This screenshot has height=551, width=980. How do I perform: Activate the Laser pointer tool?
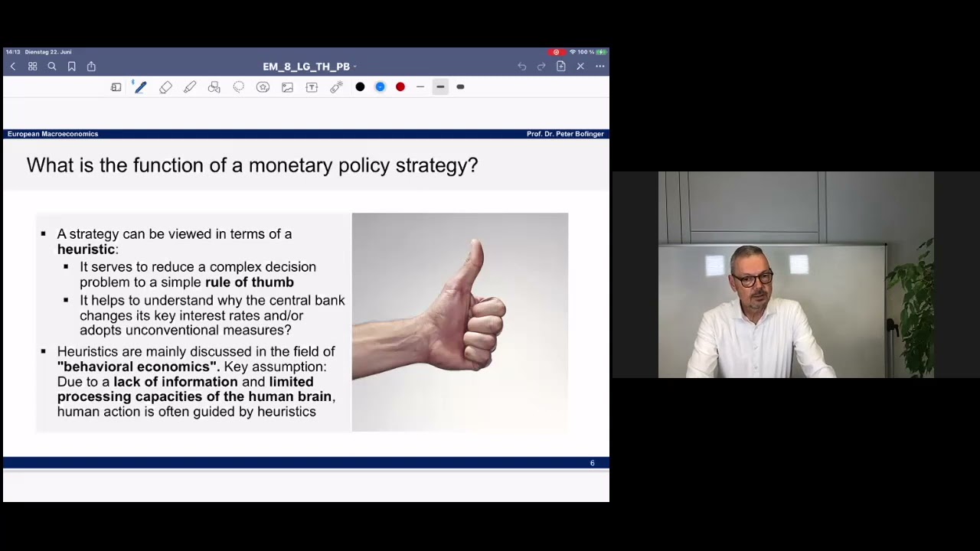(336, 87)
